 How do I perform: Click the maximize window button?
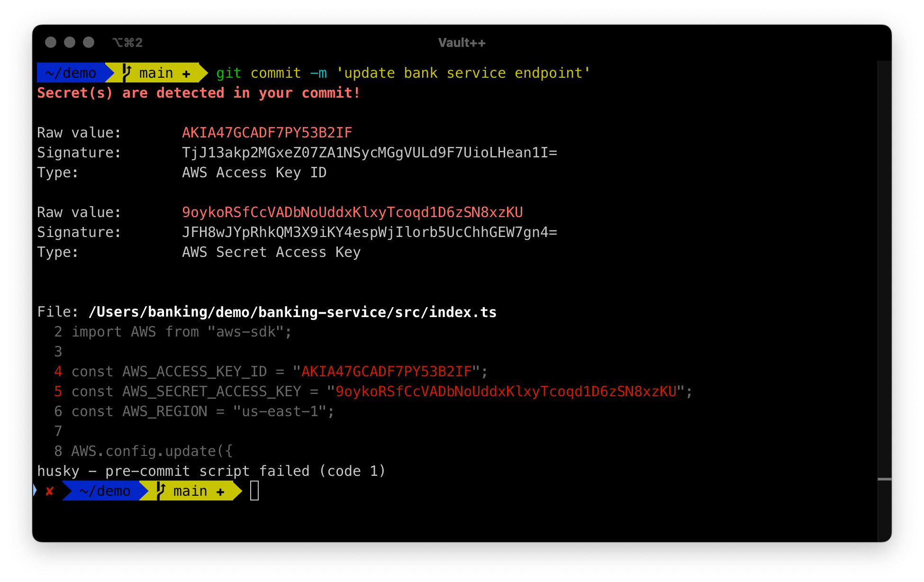pyautogui.click(x=89, y=43)
